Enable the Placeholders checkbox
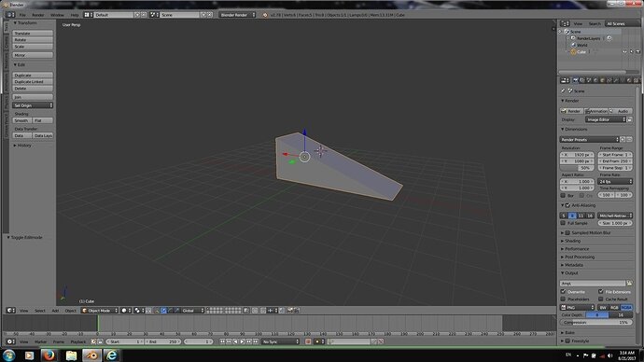The image size is (644, 362). pyautogui.click(x=563, y=299)
